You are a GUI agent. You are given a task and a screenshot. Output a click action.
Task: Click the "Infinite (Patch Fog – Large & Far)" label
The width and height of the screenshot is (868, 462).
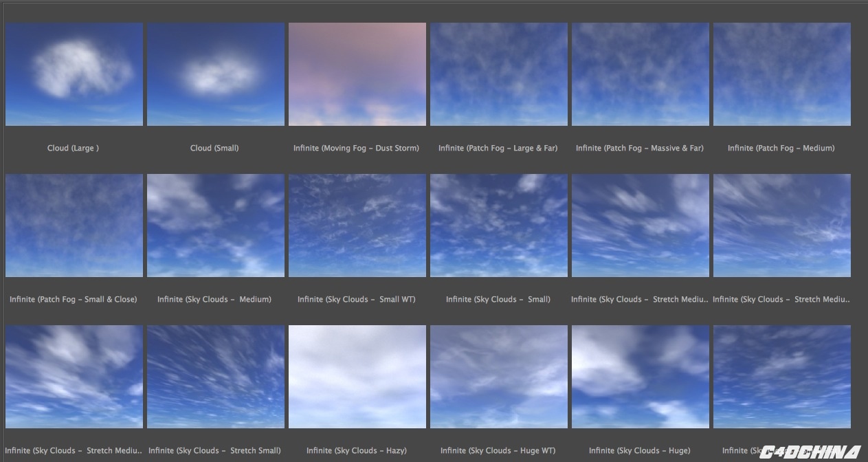tap(498, 148)
